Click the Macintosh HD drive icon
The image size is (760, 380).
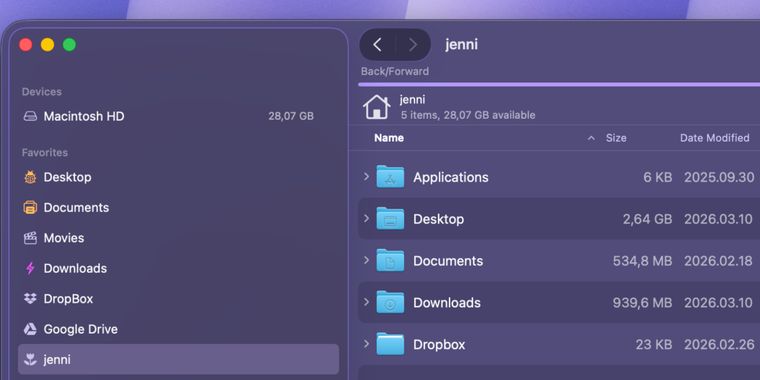(x=30, y=116)
